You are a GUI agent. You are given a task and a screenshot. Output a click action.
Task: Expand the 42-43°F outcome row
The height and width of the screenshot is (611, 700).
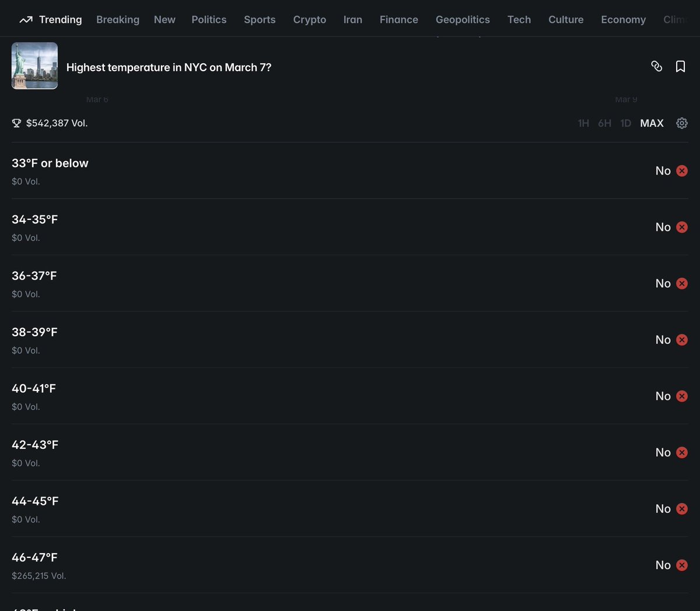point(350,452)
